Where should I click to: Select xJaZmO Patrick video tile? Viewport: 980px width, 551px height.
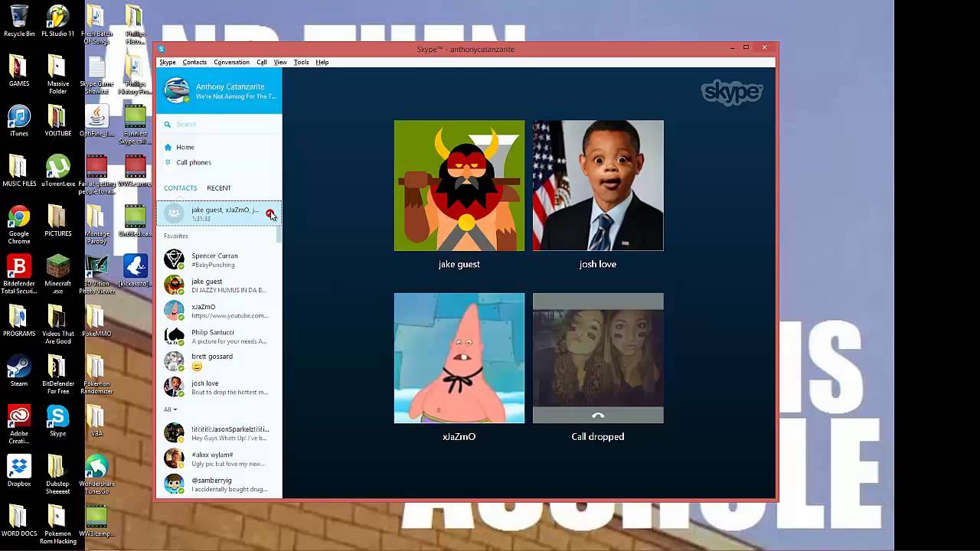(459, 358)
